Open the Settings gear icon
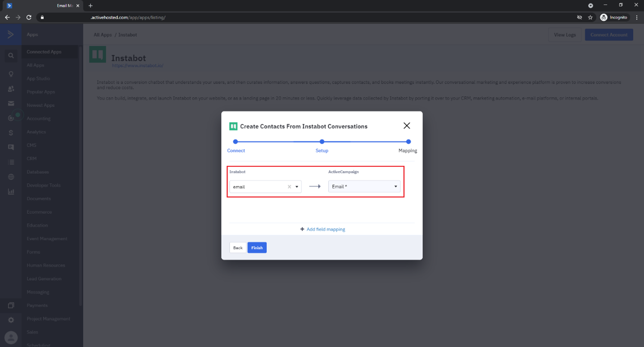This screenshot has width=644, height=347. click(11, 320)
